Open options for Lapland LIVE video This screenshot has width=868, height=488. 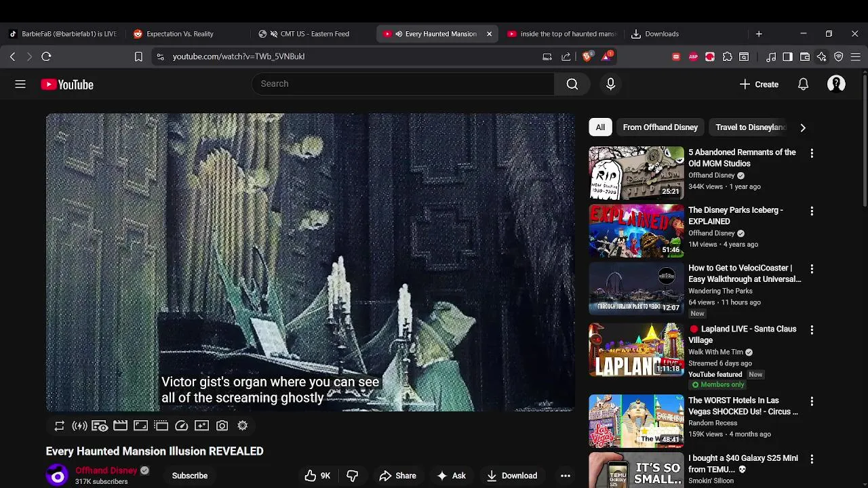click(x=812, y=330)
